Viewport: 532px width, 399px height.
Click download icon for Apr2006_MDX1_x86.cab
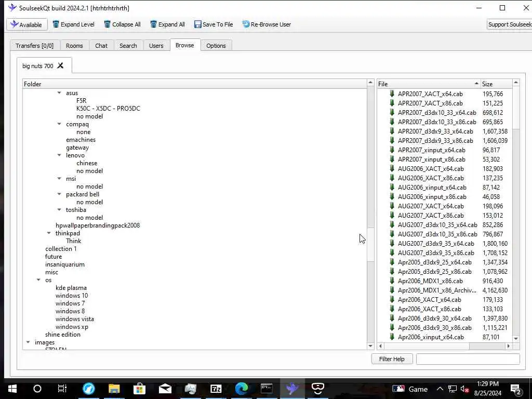[x=392, y=281]
